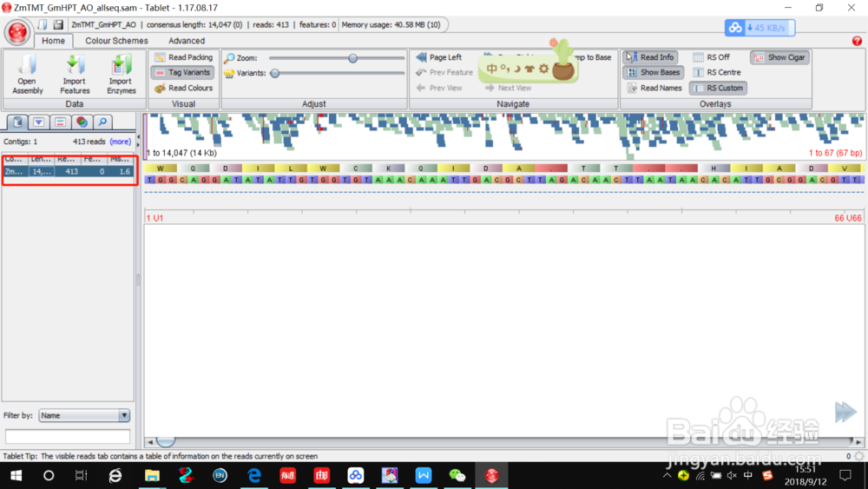Click the scrollbar right arrow
868x489 pixels.
[858, 442]
